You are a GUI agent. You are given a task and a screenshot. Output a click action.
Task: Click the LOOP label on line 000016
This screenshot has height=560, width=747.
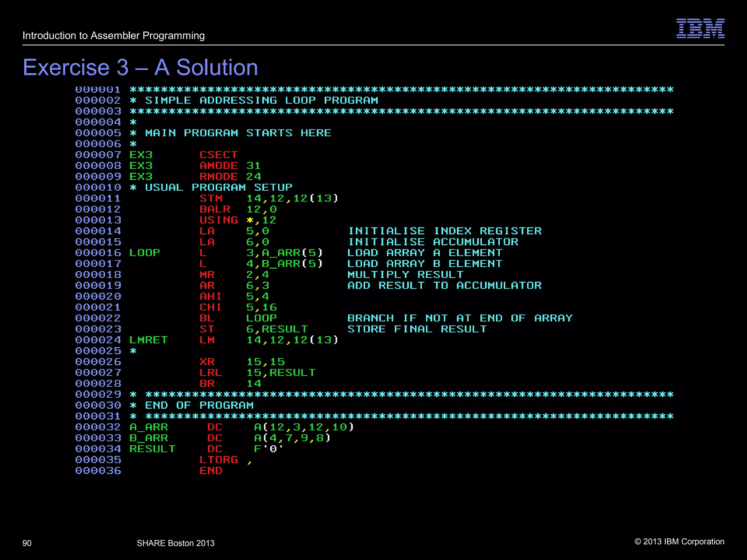(x=145, y=253)
